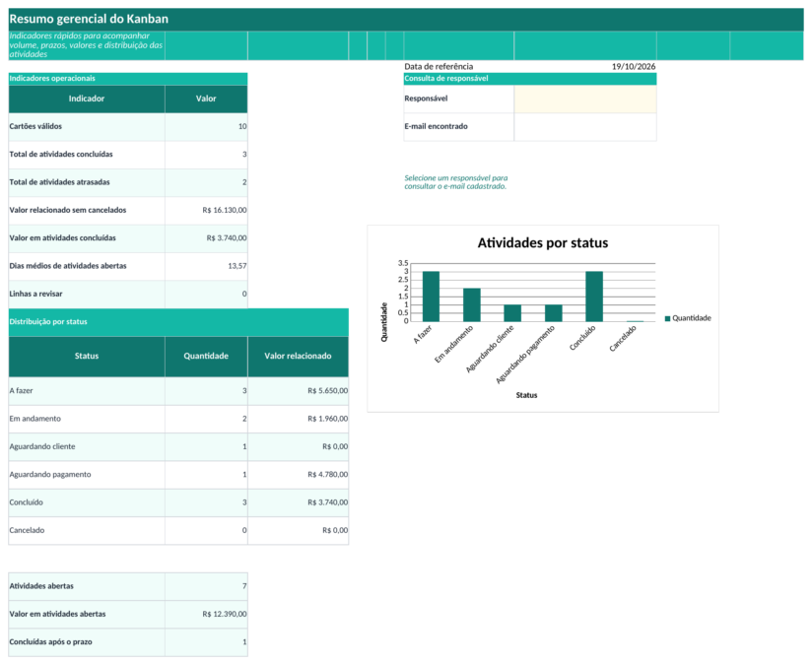
Task: Select the value 13,57
Action: [x=237, y=266]
